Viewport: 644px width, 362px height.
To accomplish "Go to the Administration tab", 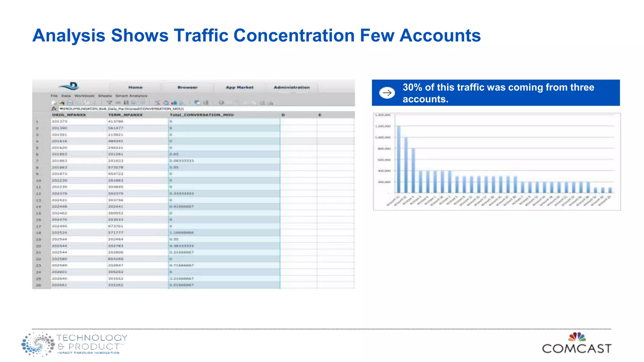I will pos(291,87).
